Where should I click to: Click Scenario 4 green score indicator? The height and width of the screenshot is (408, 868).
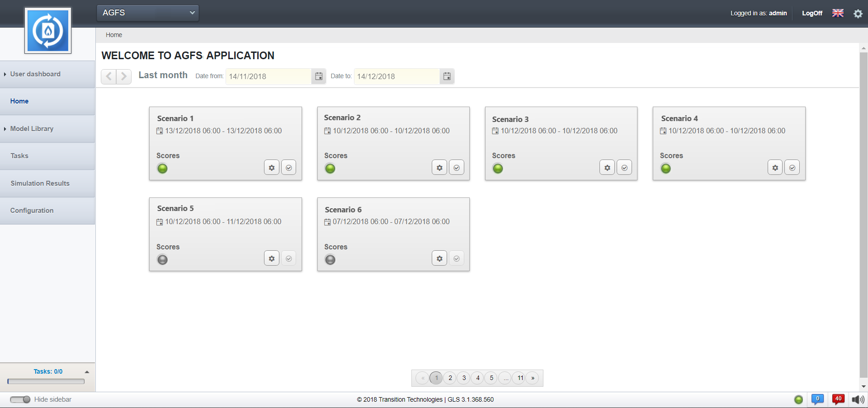pyautogui.click(x=665, y=169)
